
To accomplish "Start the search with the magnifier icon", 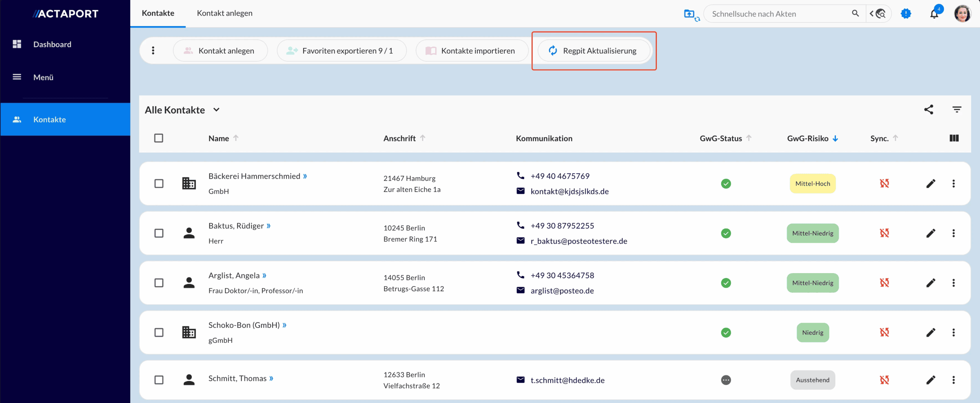I will click(x=856, y=13).
